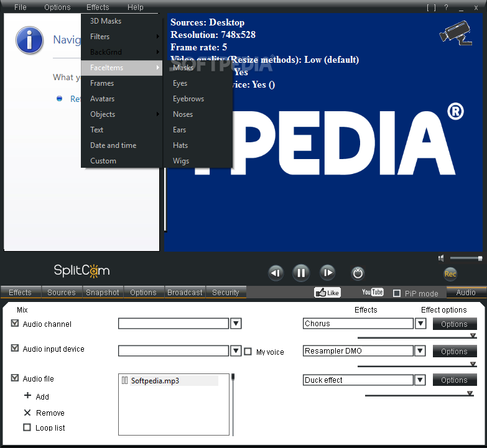Toggle the Audio channel checkbox
487x448 pixels.
tap(14, 323)
